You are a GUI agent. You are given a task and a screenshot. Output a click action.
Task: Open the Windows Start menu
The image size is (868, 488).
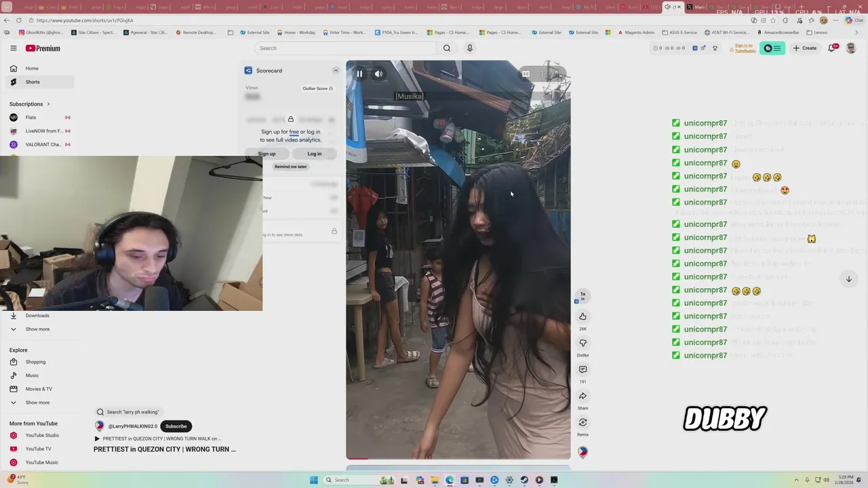click(x=313, y=480)
